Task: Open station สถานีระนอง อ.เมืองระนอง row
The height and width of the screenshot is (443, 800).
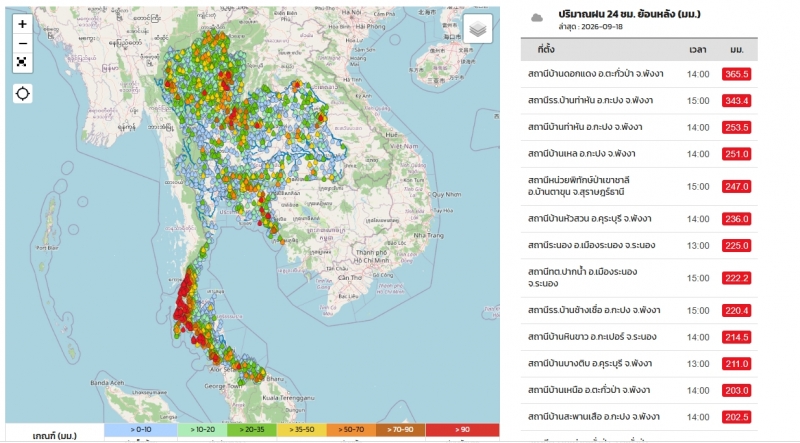Action: pyautogui.click(x=639, y=245)
